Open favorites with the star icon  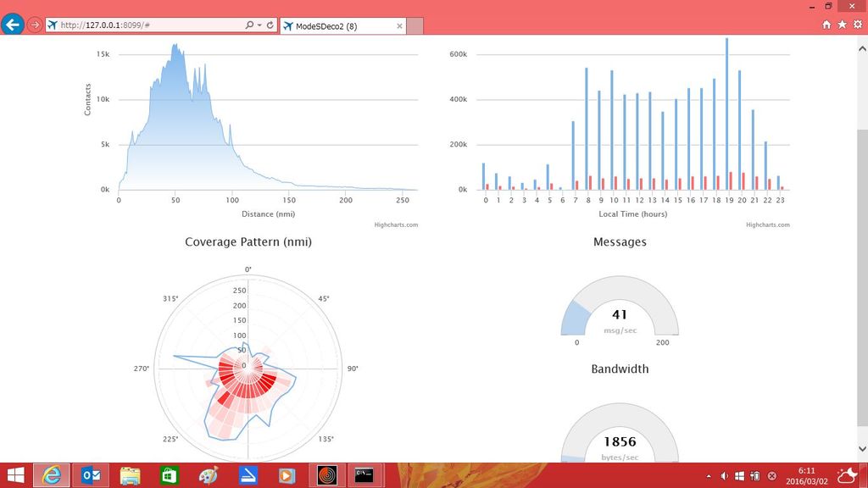842,25
